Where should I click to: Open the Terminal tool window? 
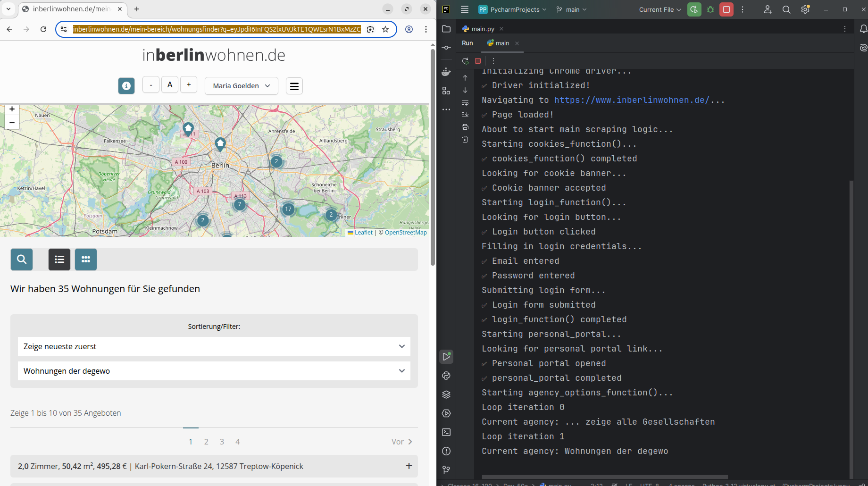[x=446, y=432]
